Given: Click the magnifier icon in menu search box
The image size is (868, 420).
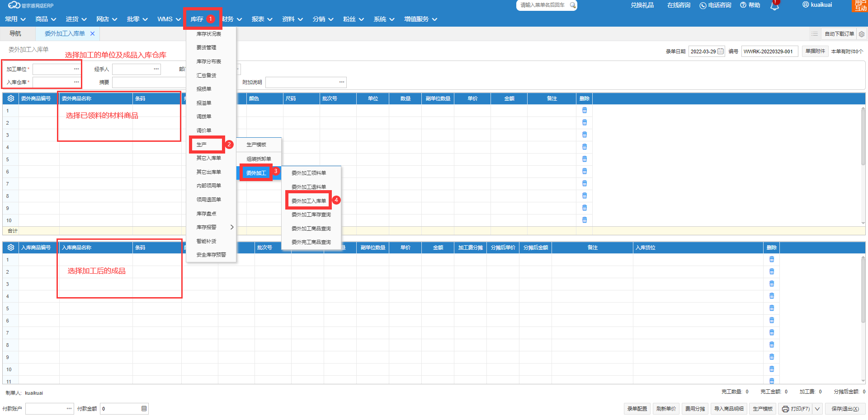Looking at the screenshot, I should click(x=572, y=5).
